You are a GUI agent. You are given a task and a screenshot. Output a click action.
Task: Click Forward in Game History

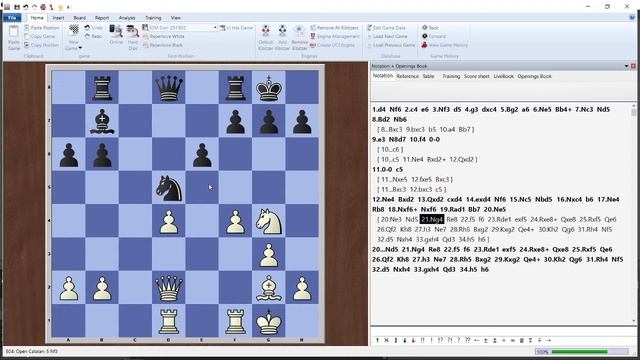point(434,36)
